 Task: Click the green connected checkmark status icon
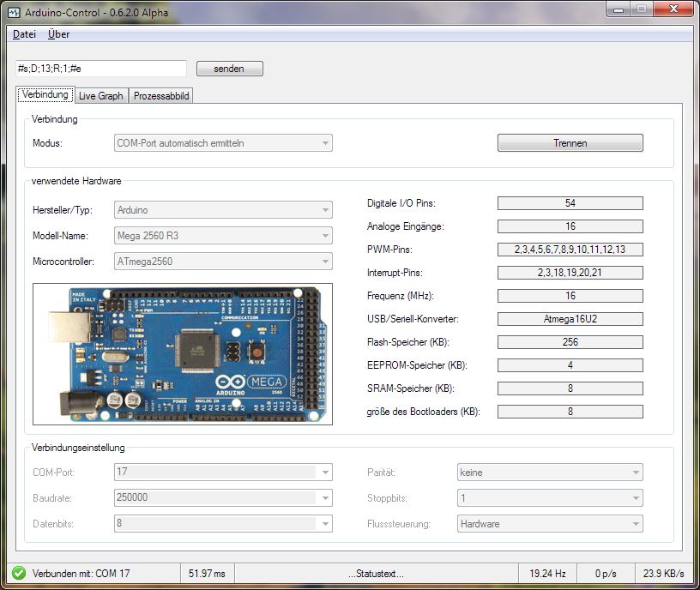point(19,573)
